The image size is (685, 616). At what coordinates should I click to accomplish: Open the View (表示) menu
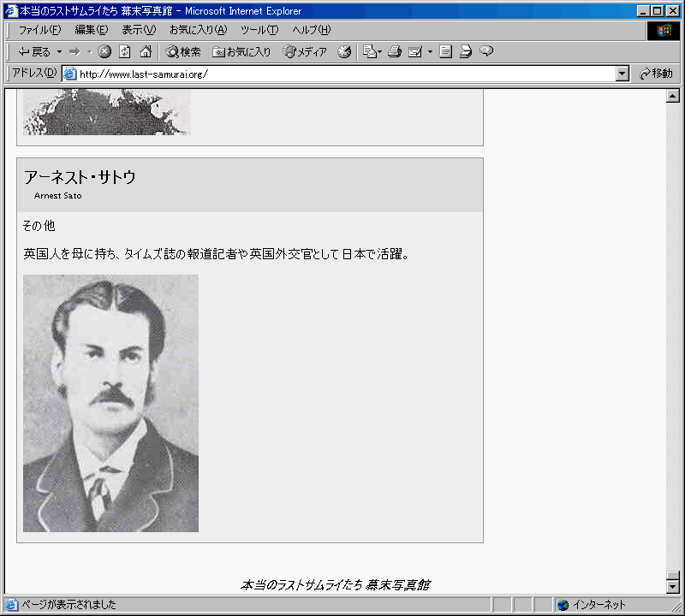(x=139, y=30)
